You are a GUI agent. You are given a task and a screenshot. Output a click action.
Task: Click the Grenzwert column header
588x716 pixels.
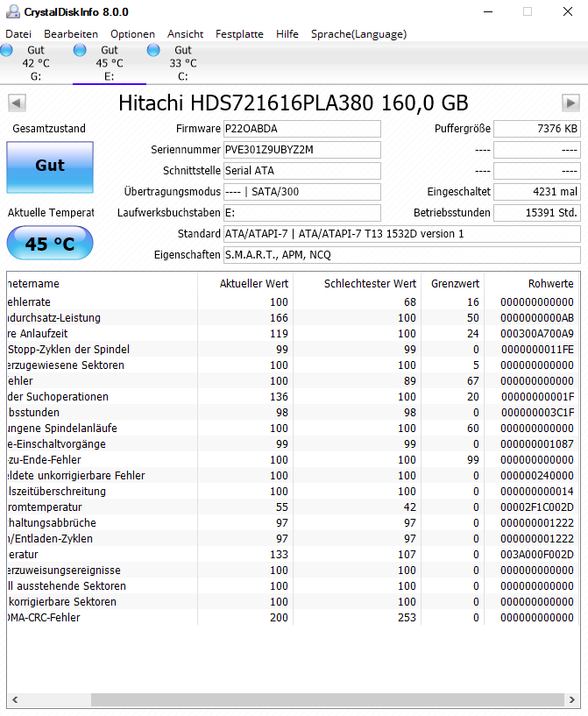(x=453, y=284)
